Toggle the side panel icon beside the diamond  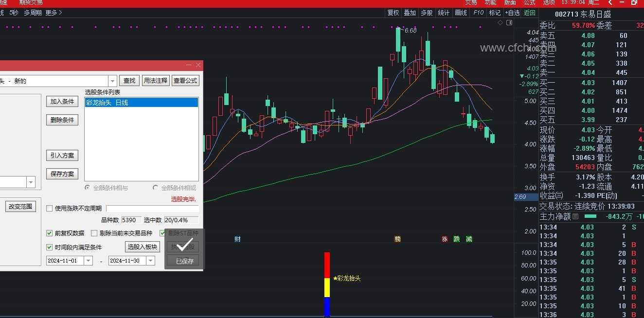[509, 22]
